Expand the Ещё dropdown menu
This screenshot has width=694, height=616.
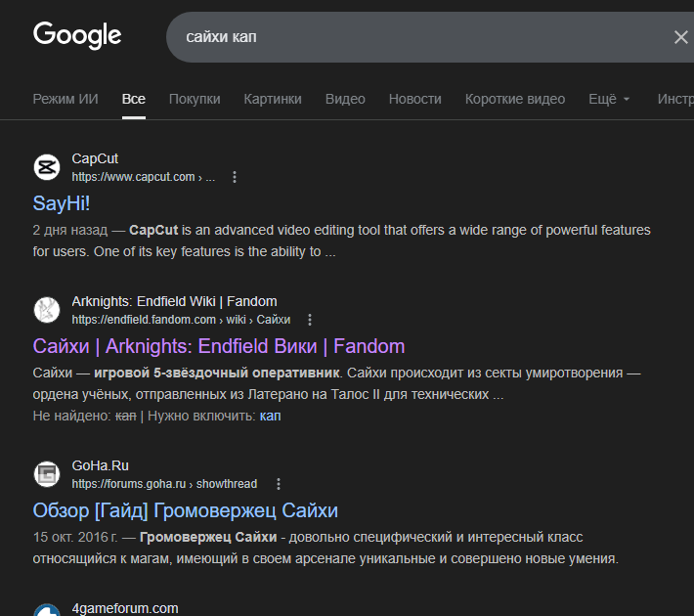609,99
